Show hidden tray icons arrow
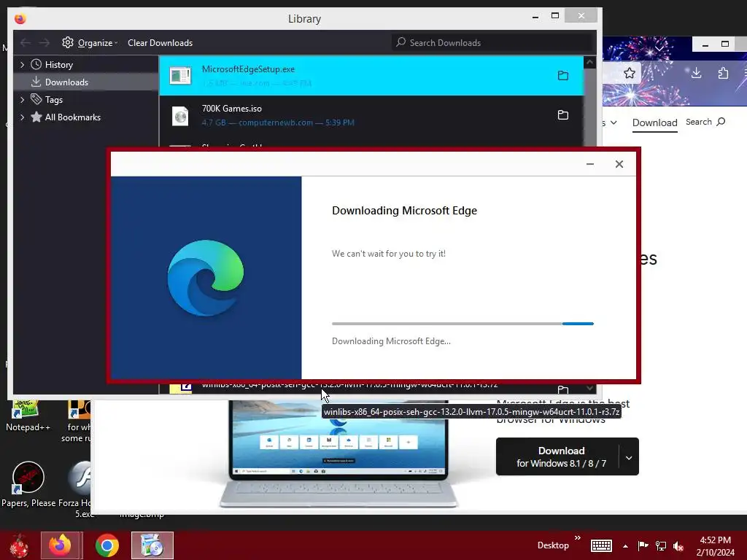Image resolution: width=747 pixels, height=560 pixels. point(625,546)
